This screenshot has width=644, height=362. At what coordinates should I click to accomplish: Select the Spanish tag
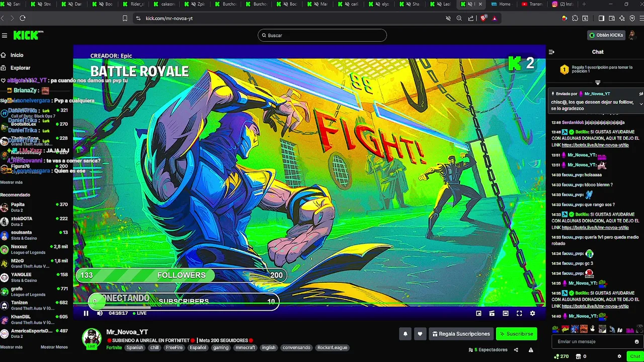(135, 347)
